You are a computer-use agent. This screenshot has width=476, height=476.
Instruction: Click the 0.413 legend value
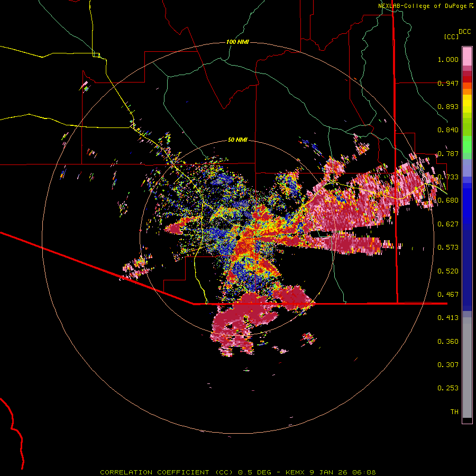coord(448,318)
